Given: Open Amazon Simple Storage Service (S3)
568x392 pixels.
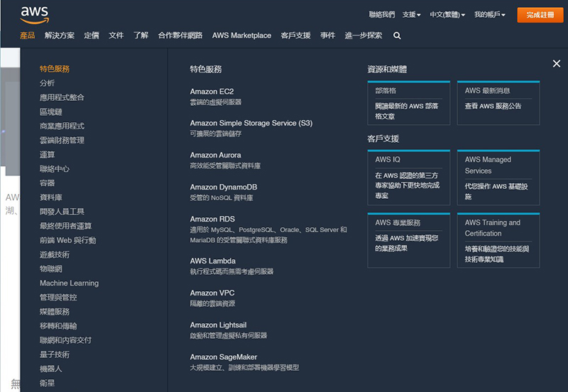Looking at the screenshot, I should pos(251,123).
